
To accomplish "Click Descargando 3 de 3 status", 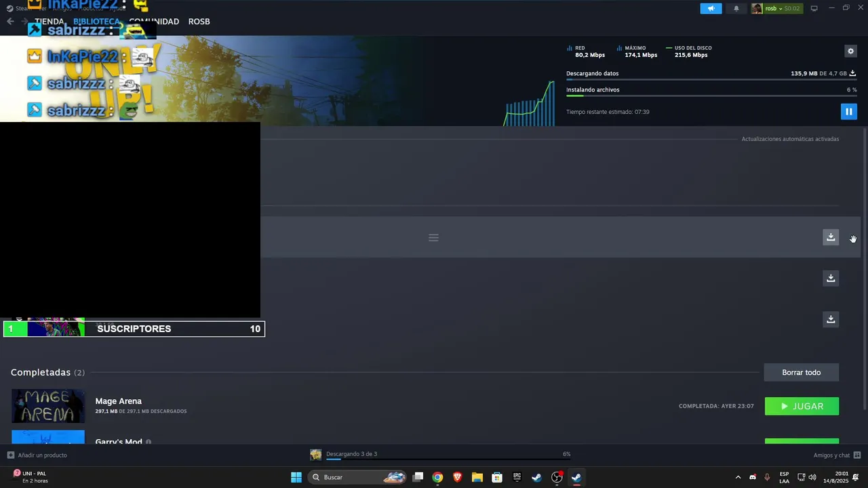I will [351, 453].
